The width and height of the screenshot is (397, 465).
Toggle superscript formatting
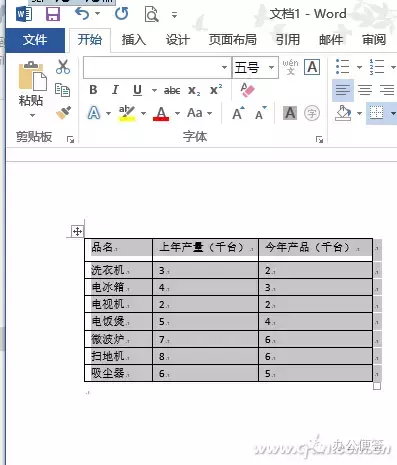(x=216, y=90)
